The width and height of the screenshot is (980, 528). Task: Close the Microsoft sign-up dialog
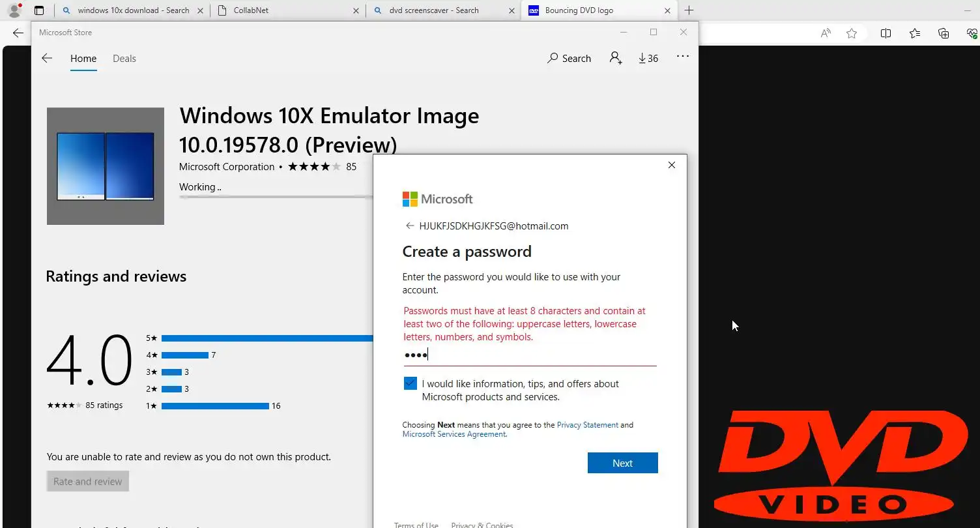pos(672,165)
